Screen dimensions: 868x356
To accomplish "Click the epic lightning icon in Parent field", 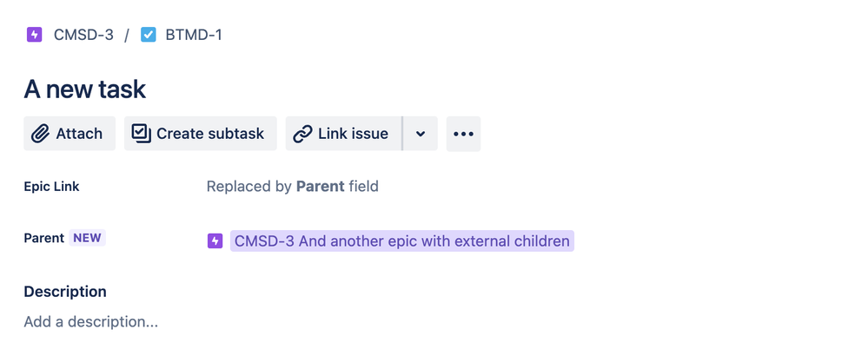I will [215, 241].
